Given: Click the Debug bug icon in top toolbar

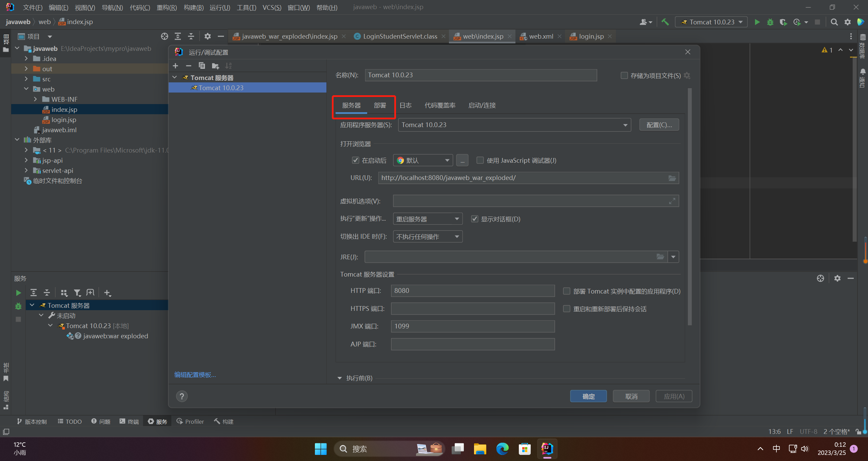Looking at the screenshot, I should pos(770,22).
